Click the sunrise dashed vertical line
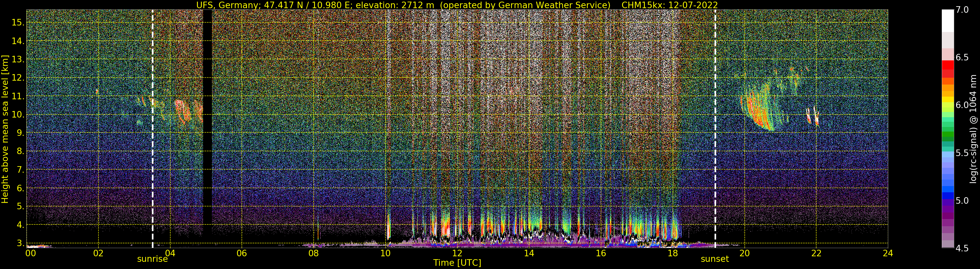980x269 pixels. tap(153, 129)
